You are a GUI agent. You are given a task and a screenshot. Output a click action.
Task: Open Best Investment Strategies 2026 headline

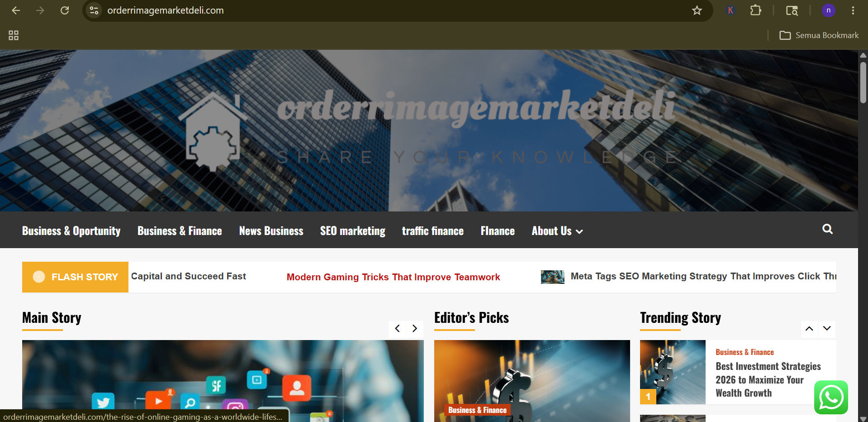click(x=768, y=379)
